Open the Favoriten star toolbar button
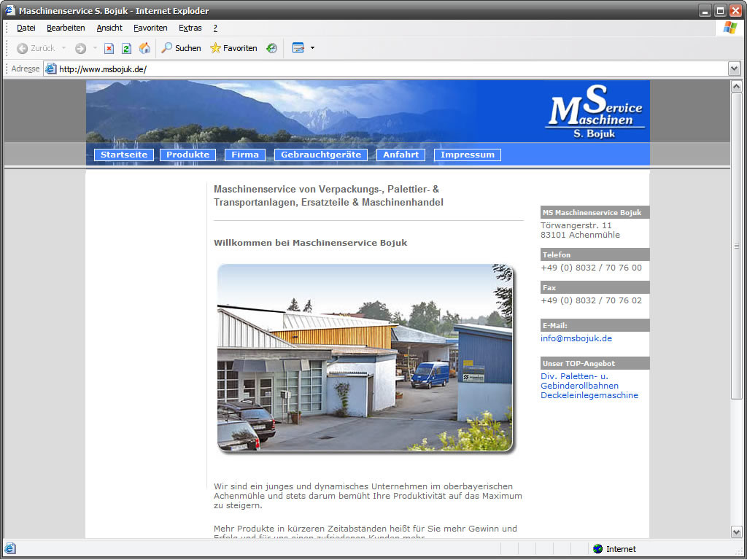 point(233,48)
